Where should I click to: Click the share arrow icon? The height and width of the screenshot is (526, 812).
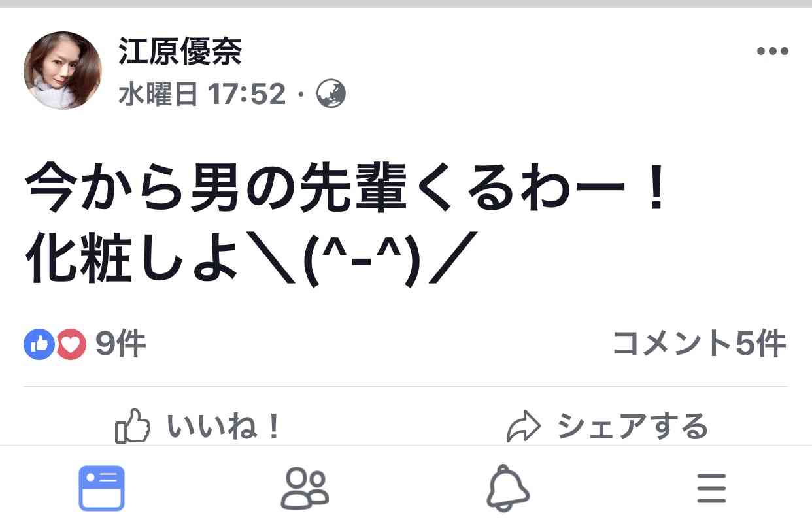(524, 428)
